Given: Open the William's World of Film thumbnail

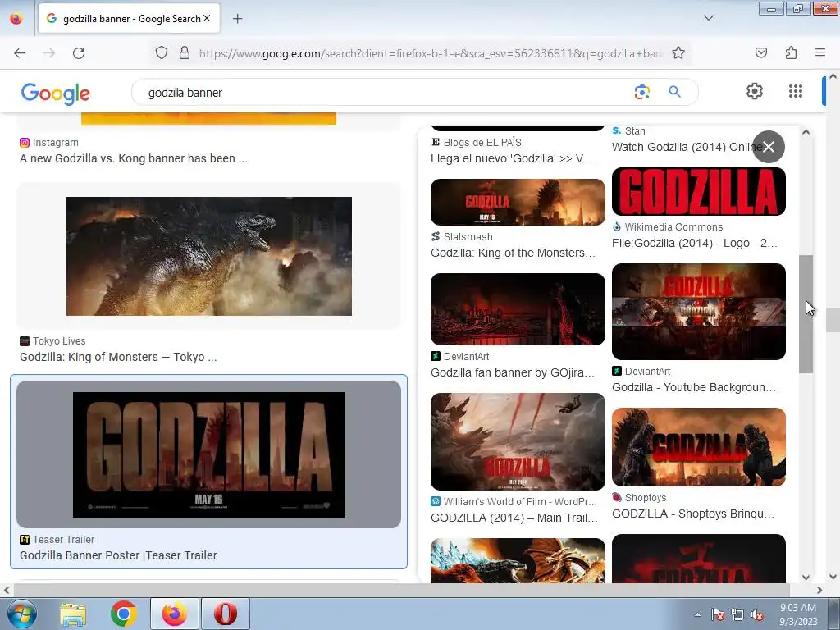Looking at the screenshot, I should pos(518,441).
